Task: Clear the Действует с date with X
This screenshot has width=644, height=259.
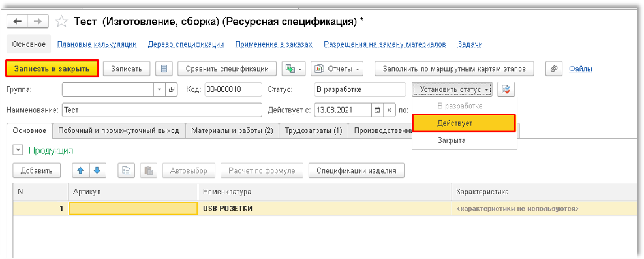Action: tap(389, 110)
